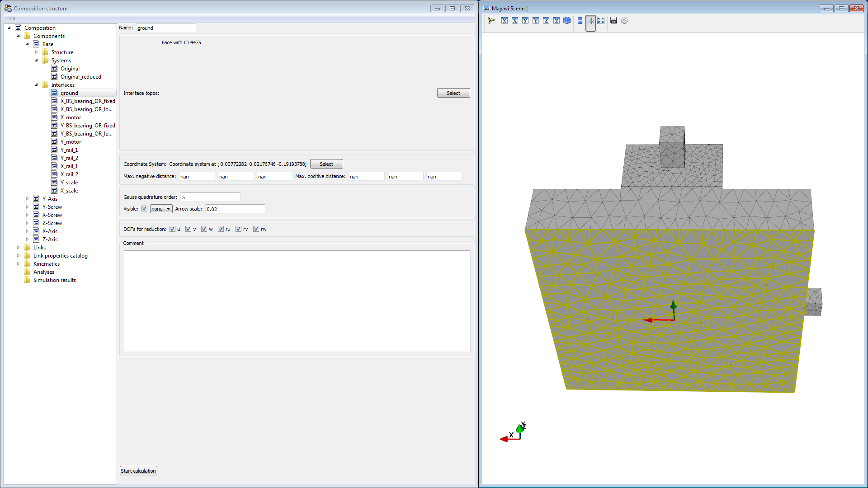Expand the Structure folder
The height and width of the screenshot is (488, 868).
click(x=36, y=52)
